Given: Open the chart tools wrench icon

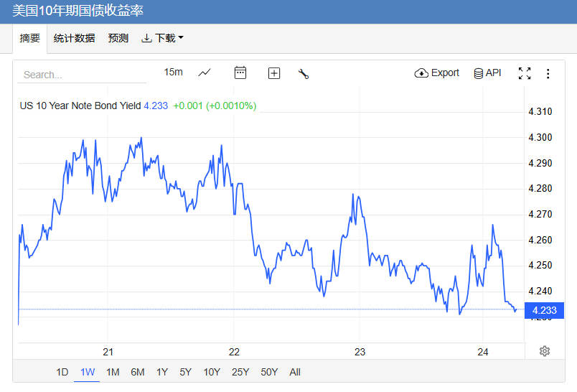Looking at the screenshot, I should tap(304, 73).
